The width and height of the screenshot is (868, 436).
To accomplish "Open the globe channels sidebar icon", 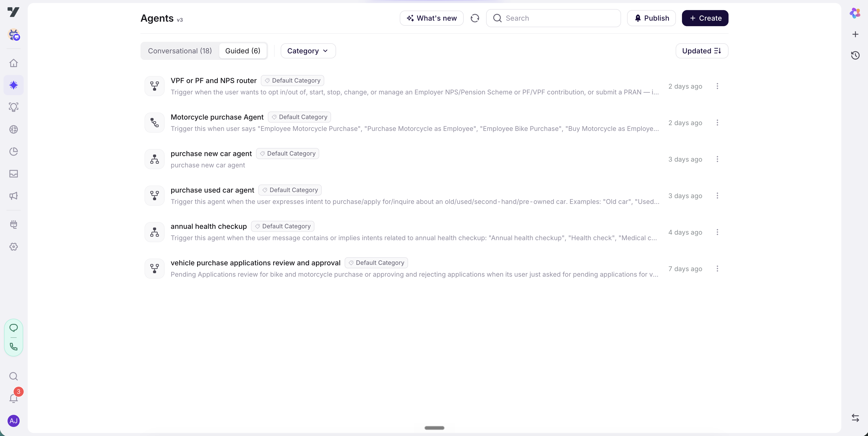I will point(14,129).
